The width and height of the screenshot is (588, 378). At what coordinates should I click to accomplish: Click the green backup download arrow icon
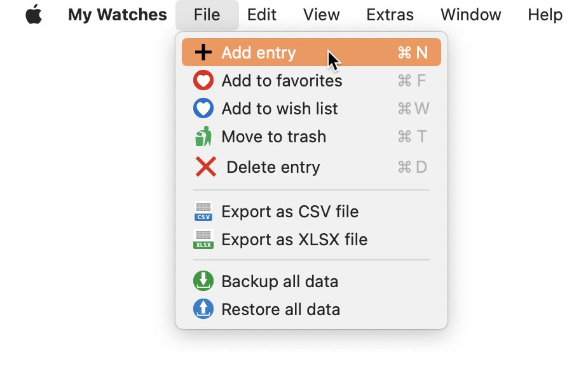(203, 281)
